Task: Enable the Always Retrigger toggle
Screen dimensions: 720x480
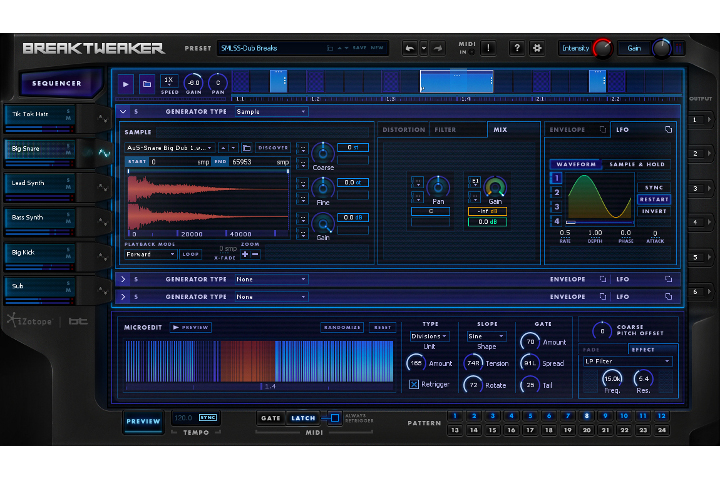Action: click(x=335, y=418)
